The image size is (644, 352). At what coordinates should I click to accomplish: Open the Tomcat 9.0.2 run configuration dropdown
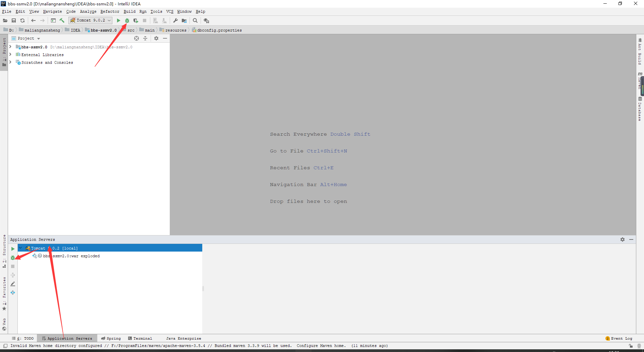(x=91, y=20)
